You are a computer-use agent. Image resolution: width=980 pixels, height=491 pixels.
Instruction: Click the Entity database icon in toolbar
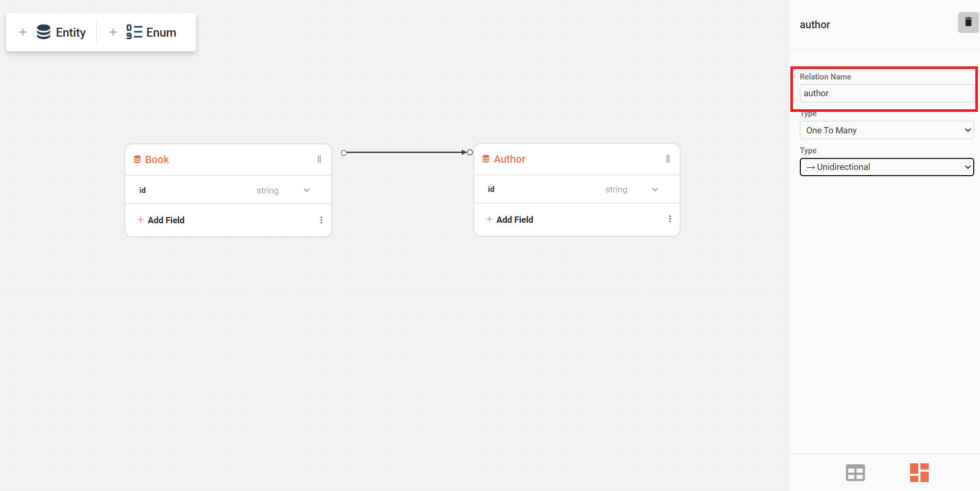(x=44, y=32)
